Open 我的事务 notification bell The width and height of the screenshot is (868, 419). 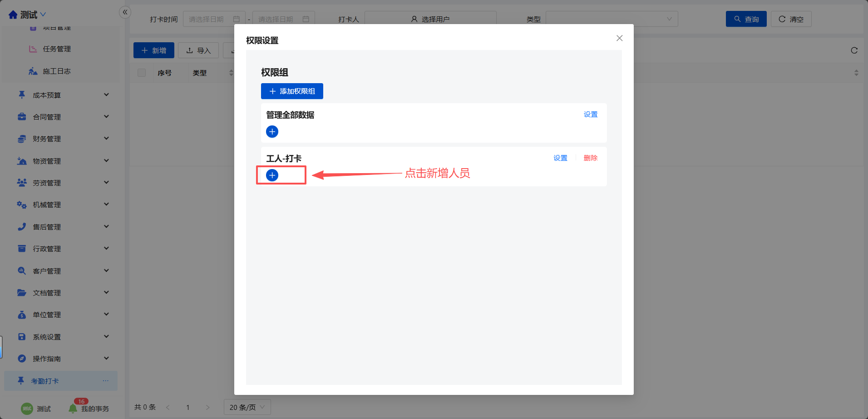[x=73, y=409]
